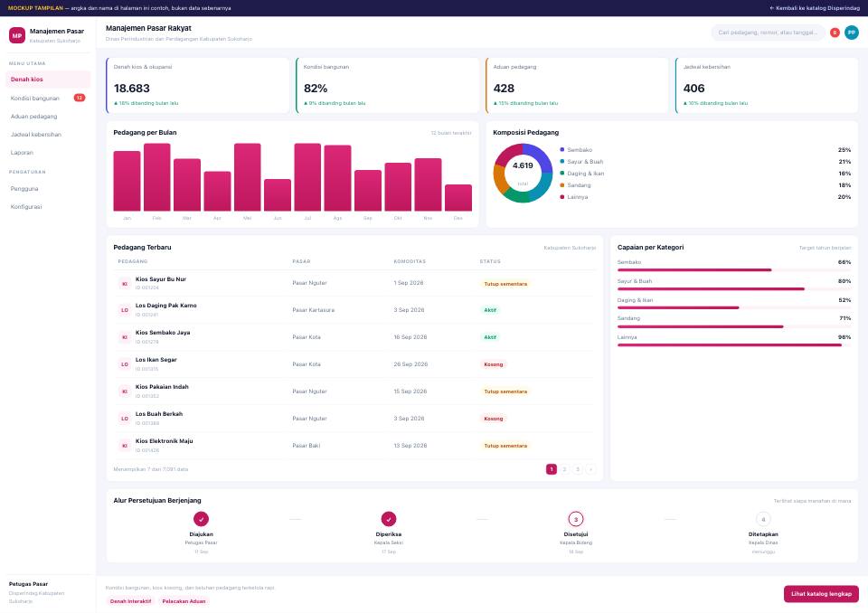Go to page 2 in pagination
Viewport: 868px width, 613px height.
coord(564,469)
